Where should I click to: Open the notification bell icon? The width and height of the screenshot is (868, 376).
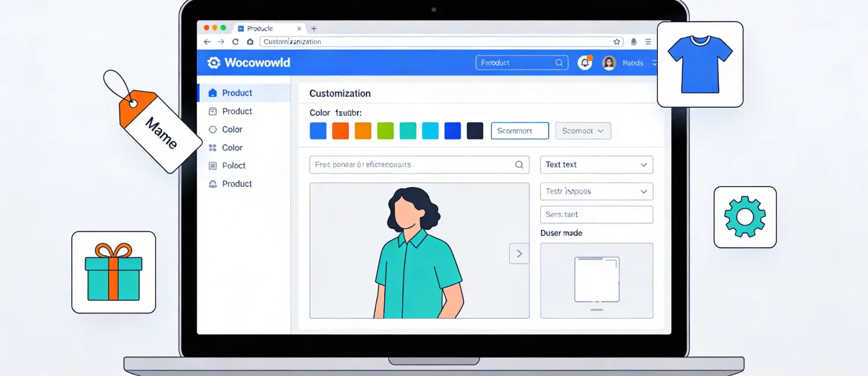[585, 63]
